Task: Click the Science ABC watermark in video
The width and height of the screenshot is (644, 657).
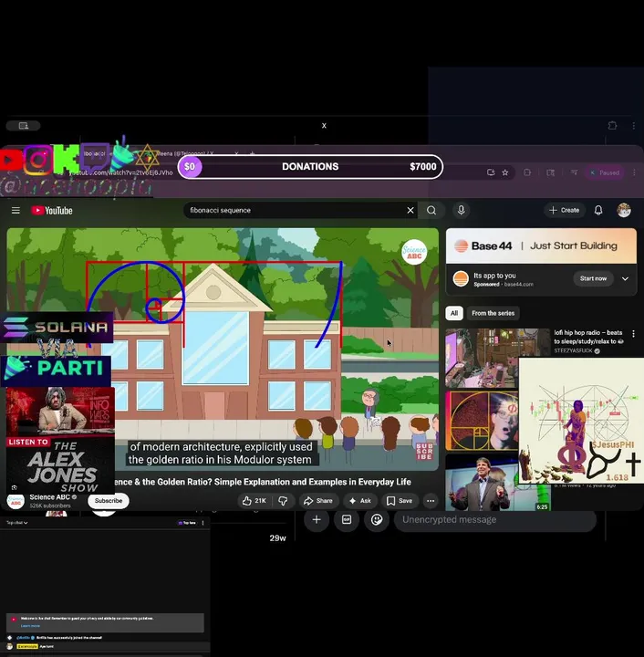Action: click(414, 252)
